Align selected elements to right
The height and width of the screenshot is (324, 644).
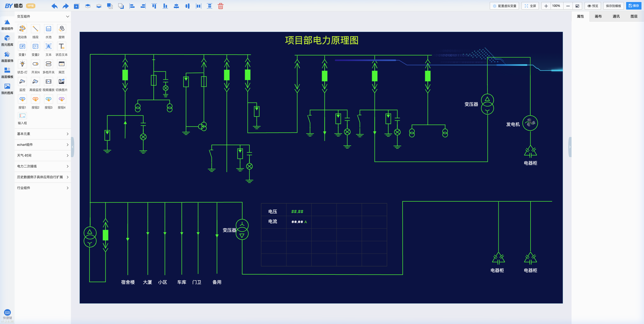(x=143, y=6)
